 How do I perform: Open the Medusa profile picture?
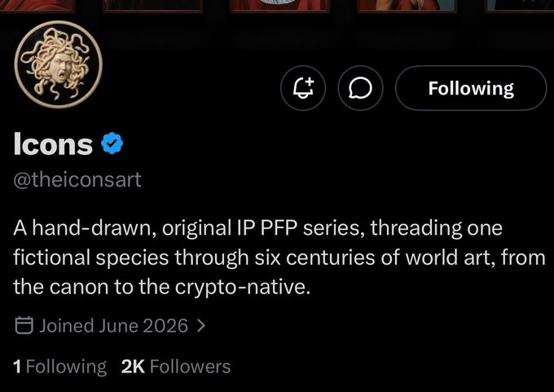[x=59, y=64]
